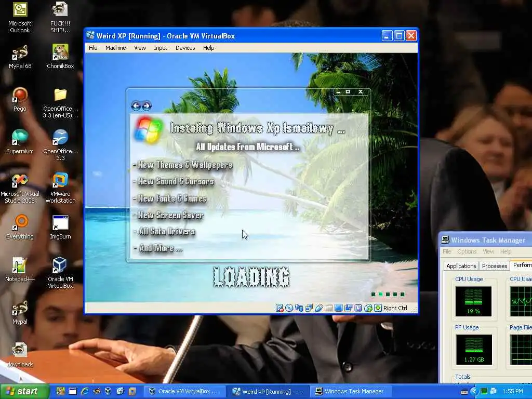532x399 pixels.
Task: Open the Help menu in VirtualBox window
Action: point(209,48)
